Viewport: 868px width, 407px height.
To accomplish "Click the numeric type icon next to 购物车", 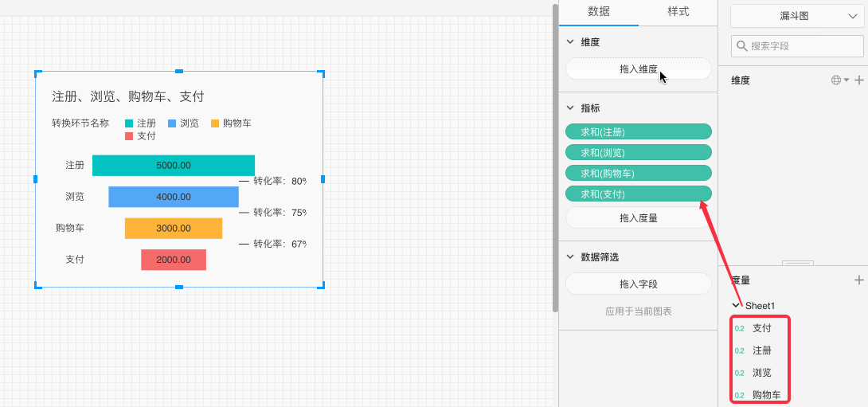I will click(740, 395).
